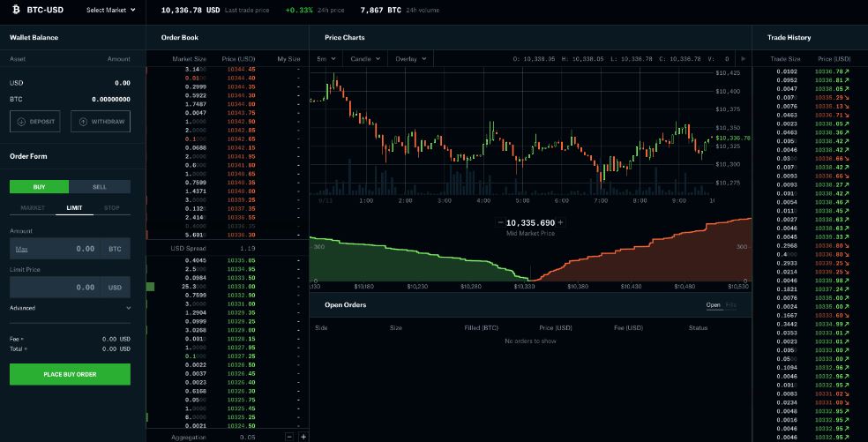Screen dimensions: 868x442
Task: Click the Status column header in Open Orders
Action: tap(698, 328)
